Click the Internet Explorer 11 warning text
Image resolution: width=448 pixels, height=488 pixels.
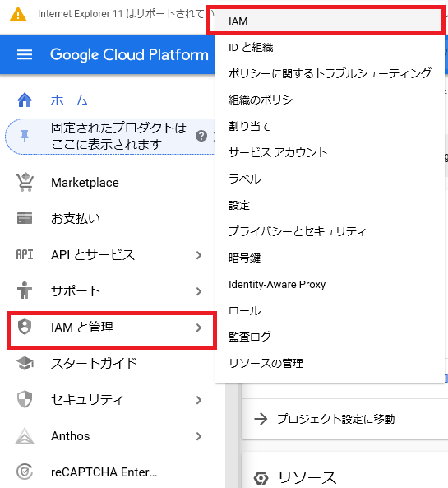121,14
